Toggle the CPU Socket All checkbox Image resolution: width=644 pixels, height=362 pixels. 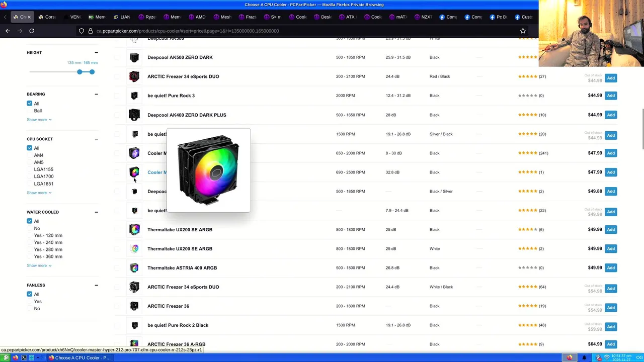click(30, 148)
